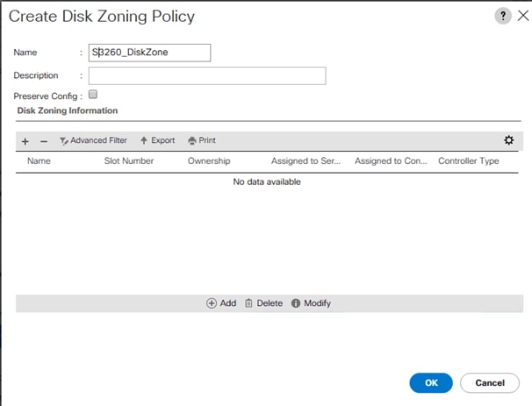Click the Add button below table
This screenshot has height=406, width=532.
click(x=221, y=303)
